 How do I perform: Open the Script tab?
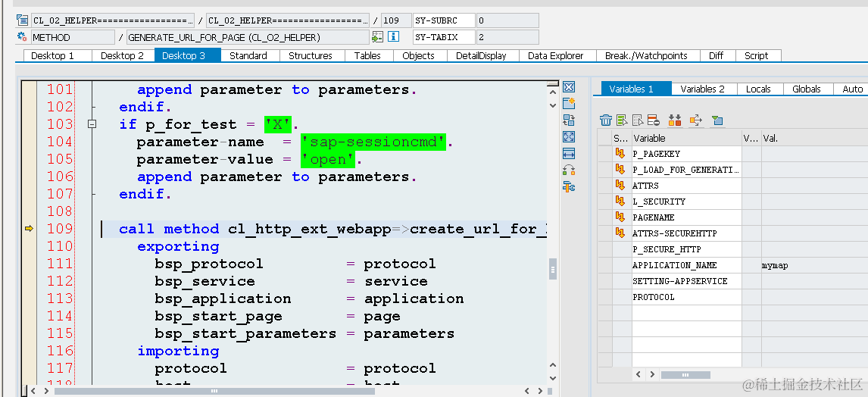[756, 55]
